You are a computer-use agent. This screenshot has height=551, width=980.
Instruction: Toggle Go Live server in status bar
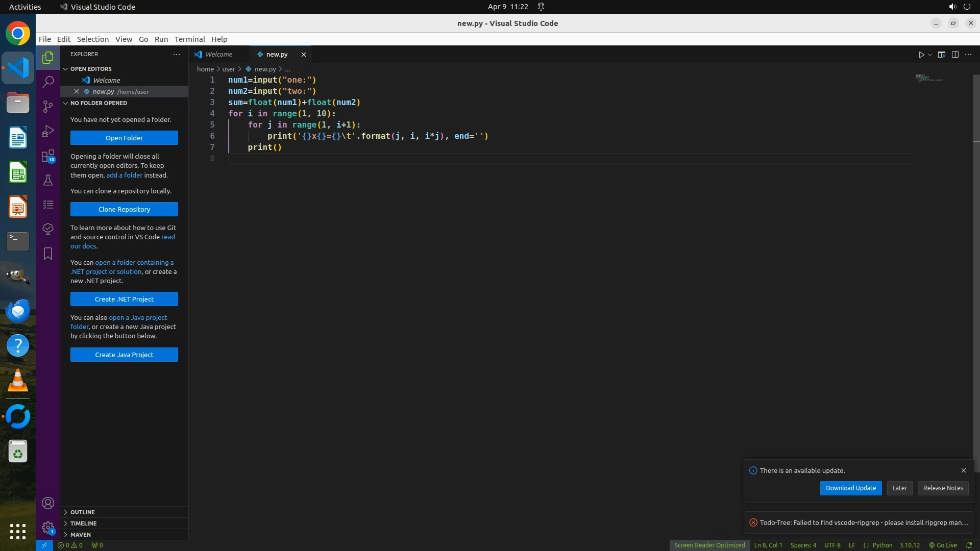(x=943, y=545)
